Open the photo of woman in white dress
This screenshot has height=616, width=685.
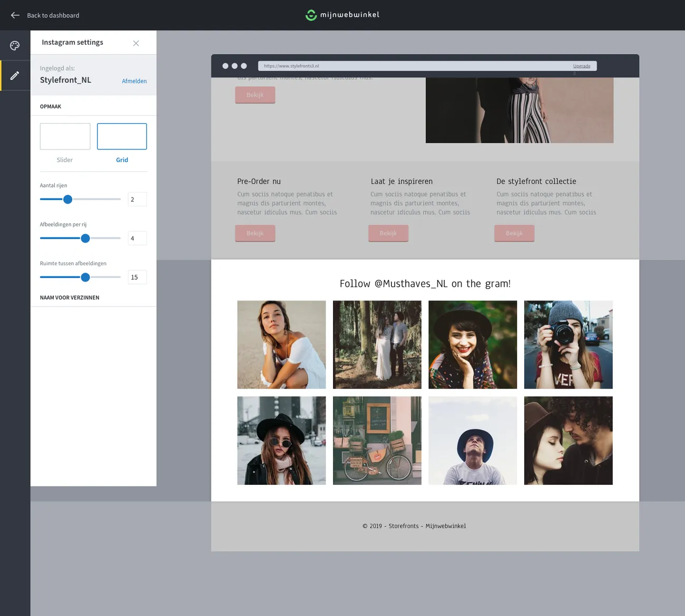(281, 345)
